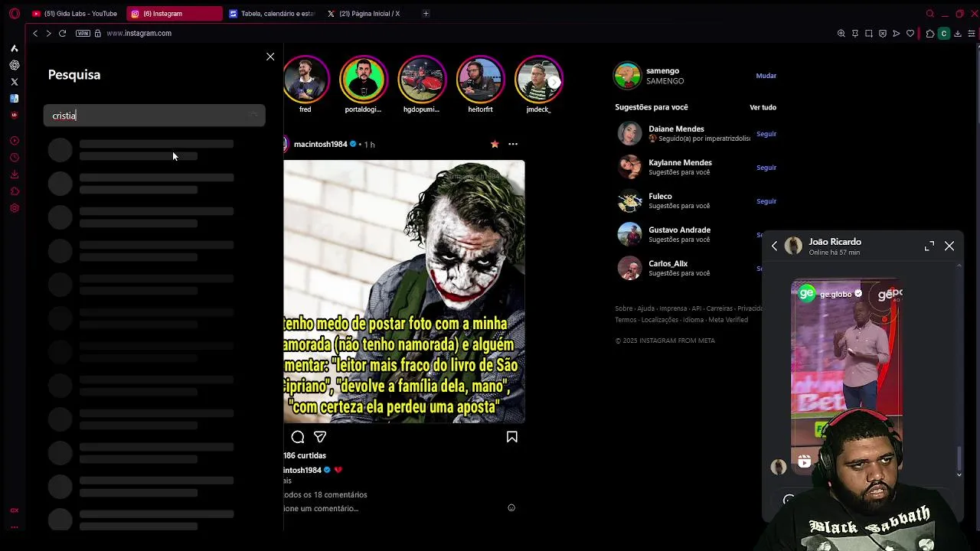This screenshot has width=980, height=551.
Task: Follow Fuleco with Seguir
Action: coord(766,201)
